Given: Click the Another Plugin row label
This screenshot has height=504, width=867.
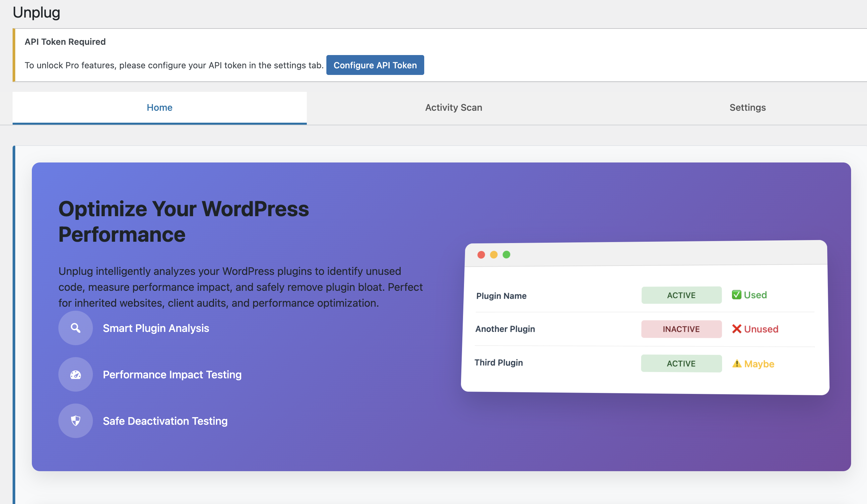Looking at the screenshot, I should [505, 329].
